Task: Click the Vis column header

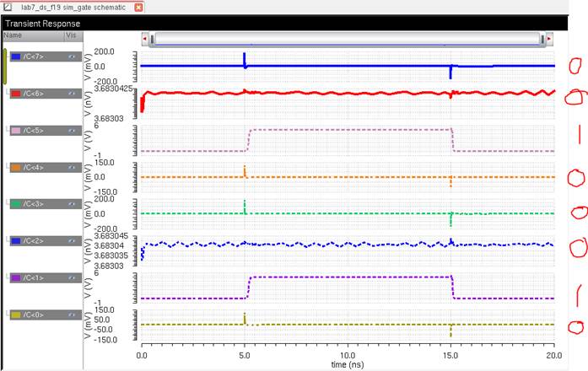Action: coord(71,36)
